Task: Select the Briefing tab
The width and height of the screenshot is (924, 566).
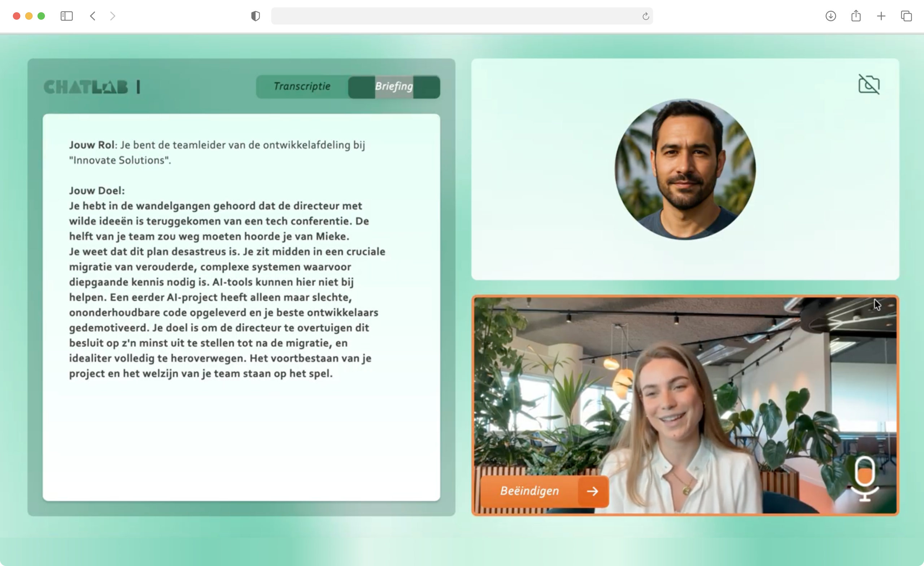Action: pos(394,87)
